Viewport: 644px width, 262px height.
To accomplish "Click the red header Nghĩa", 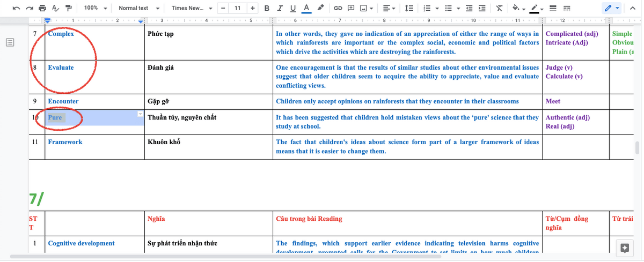I will 156,219.
